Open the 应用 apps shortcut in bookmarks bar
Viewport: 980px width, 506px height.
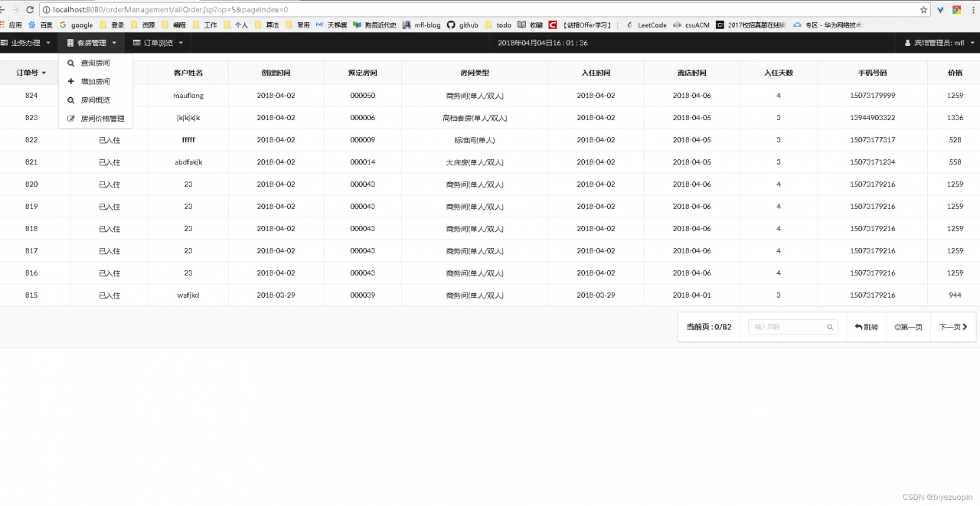tap(11, 24)
